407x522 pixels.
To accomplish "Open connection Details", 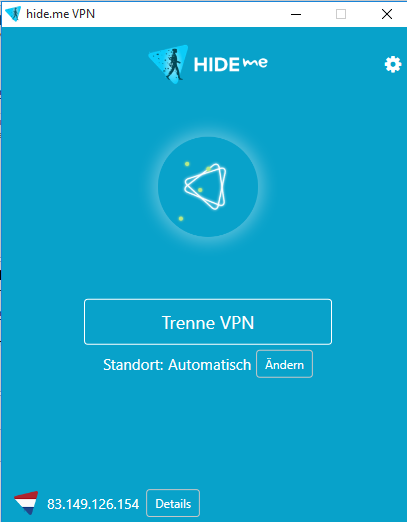I will pyautogui.click(x=173, y=503).
